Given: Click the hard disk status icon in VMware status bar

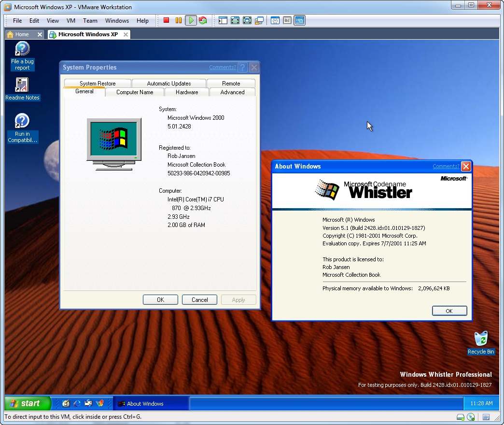Looking at the screenshot, I should (x=460, y=417).
